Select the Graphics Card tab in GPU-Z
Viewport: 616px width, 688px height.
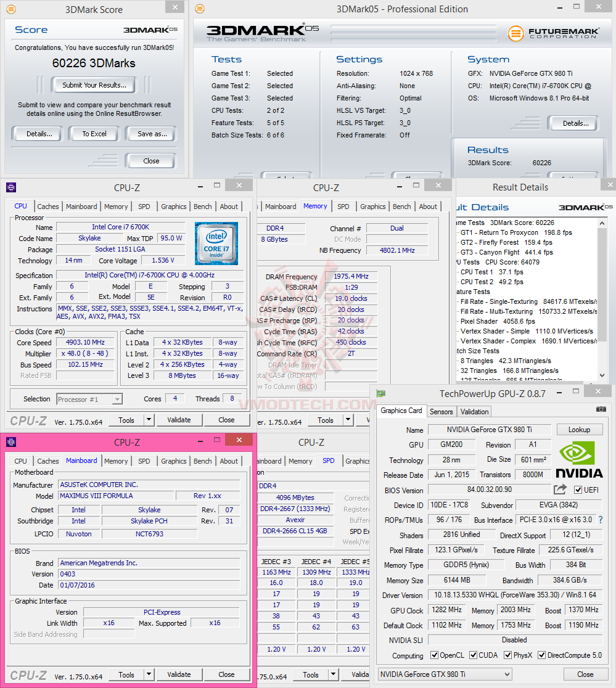[401, 411]
